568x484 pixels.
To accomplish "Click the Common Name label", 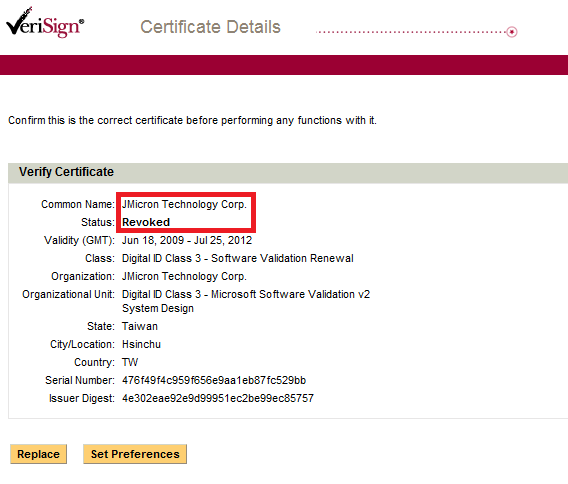I will tap(78, 204).
